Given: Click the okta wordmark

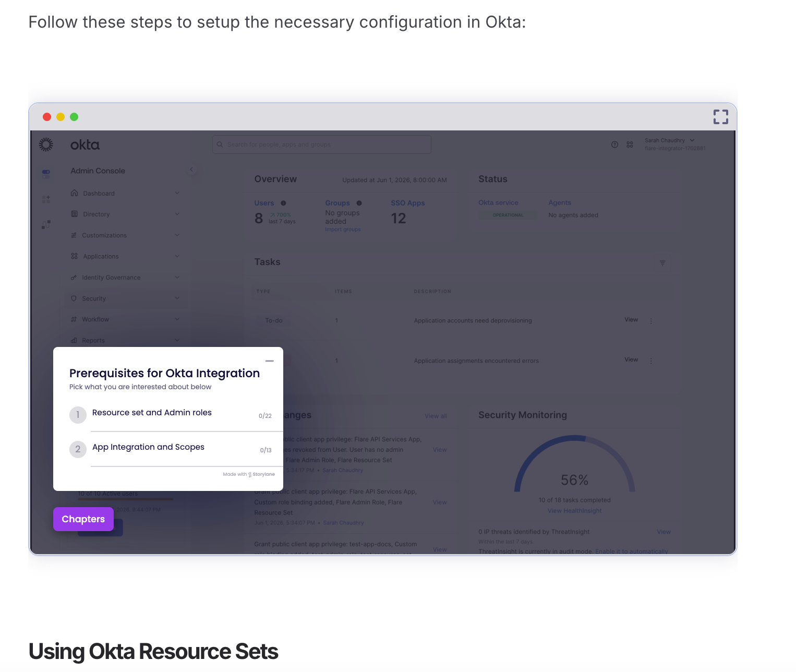Looking at the screenshot, I should pos(85,145).
